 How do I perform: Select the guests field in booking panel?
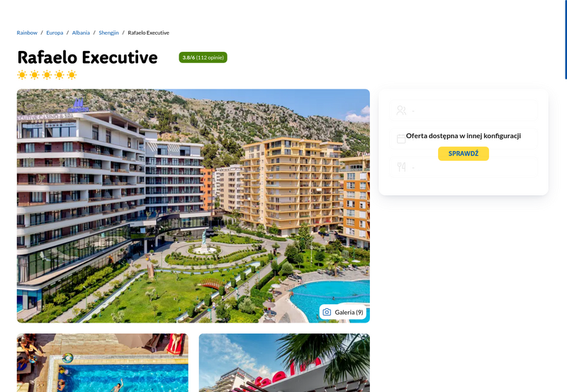click(464, 111)
